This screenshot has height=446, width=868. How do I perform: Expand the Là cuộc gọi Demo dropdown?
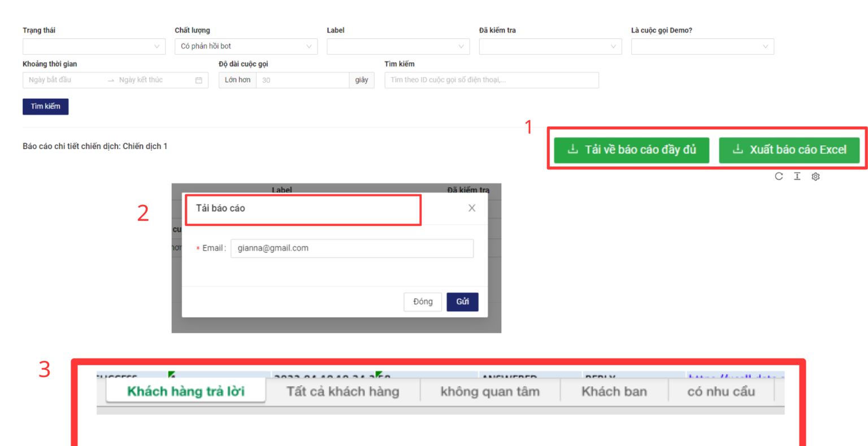[x=702, y=46]
